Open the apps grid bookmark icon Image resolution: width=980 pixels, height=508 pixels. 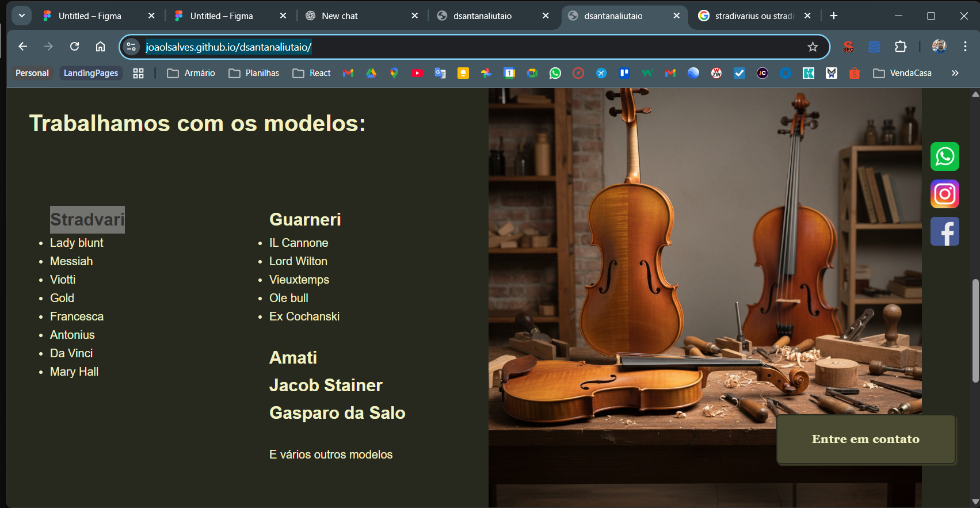(x=138, y=73)
